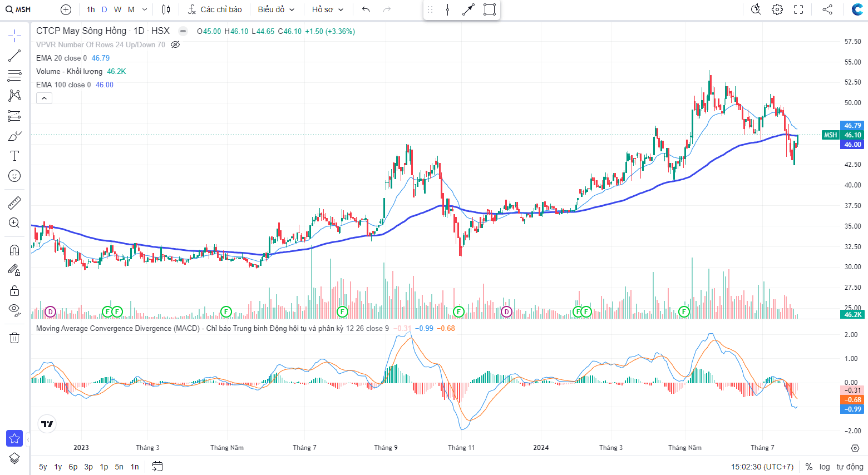Share the chart snapshot
Image resolution: width=868 pixels, height=475 pixels.
pyautogui.click(x=827, y=9)
